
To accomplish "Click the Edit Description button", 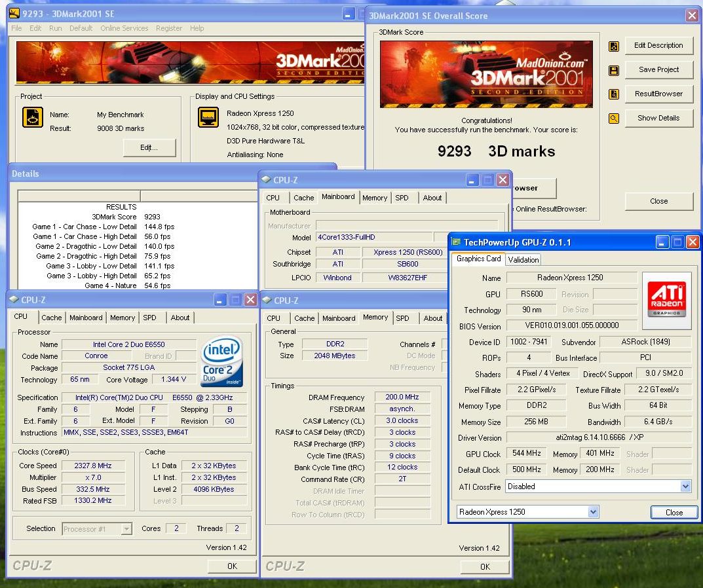I will pos(658,45).
